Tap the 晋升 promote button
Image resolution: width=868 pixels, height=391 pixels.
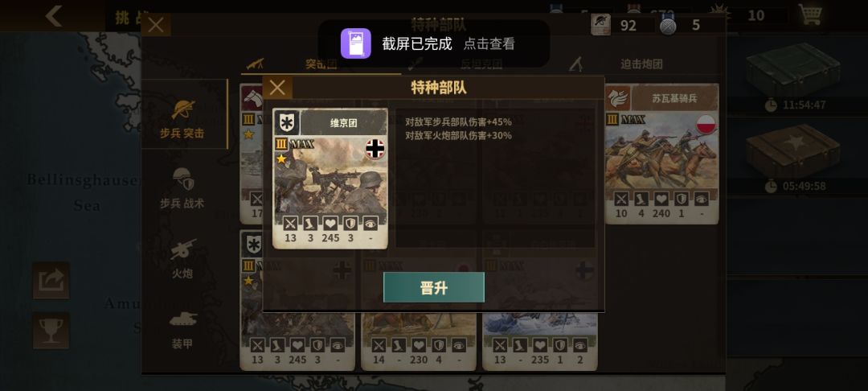click(433, 287)
